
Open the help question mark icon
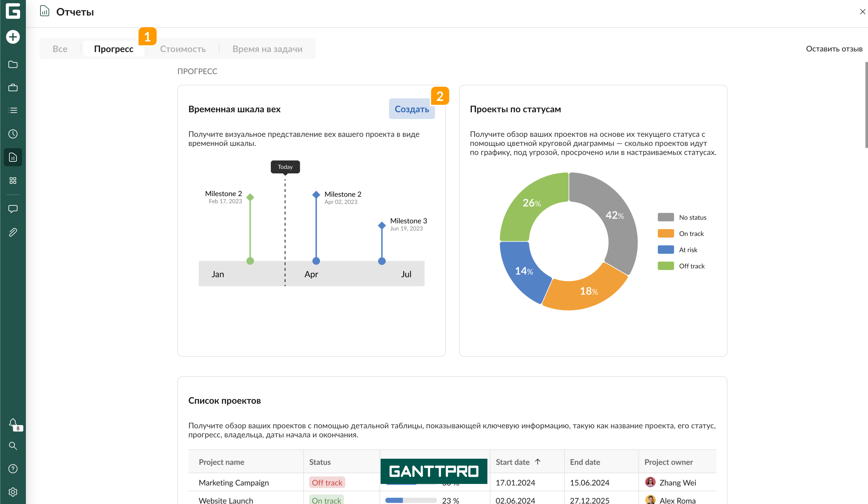click(13, 468)
